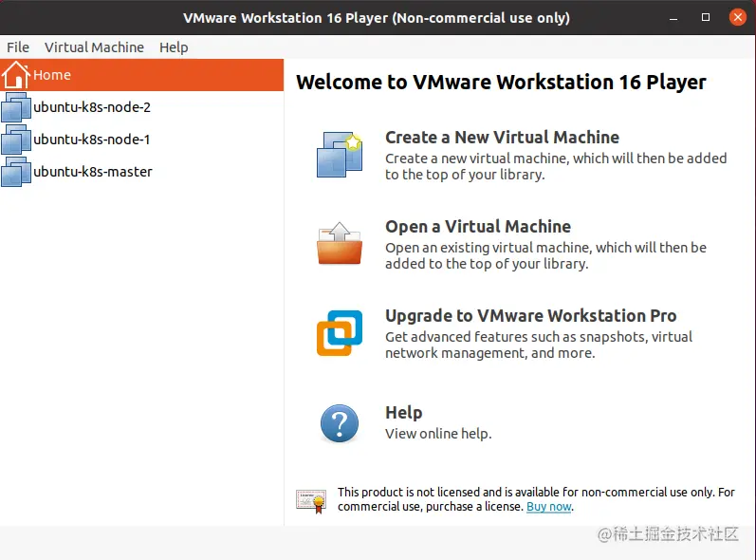Click the 'Create a New Virtual Machine' heading
This screenshot has width=756, height=560.
502,138
